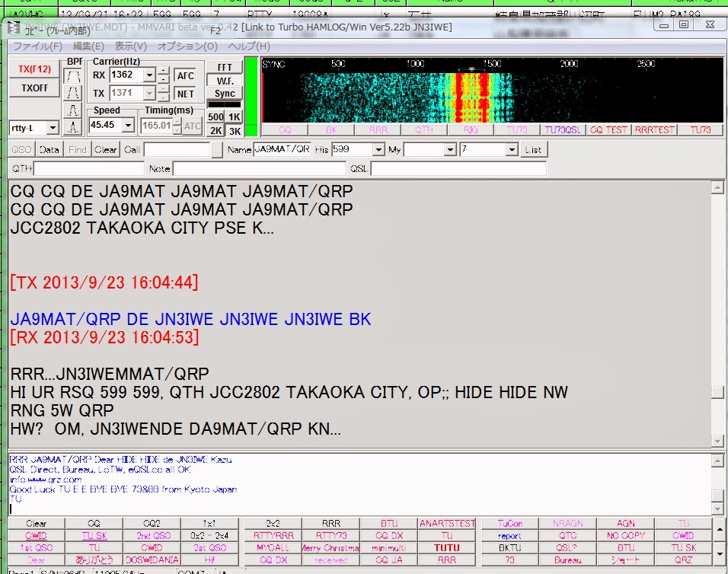The width and height of the screenshot is (728, 574).
Task: Open the His RST 599 dropdown
Action: [377, 150]
